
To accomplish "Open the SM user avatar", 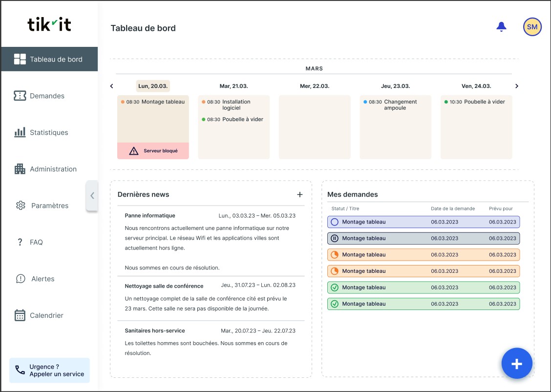I will point(532,27).
